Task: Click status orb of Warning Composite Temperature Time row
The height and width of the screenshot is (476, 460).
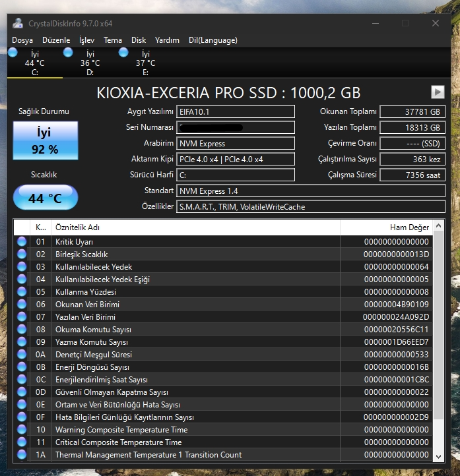Action: pos(22,430)
